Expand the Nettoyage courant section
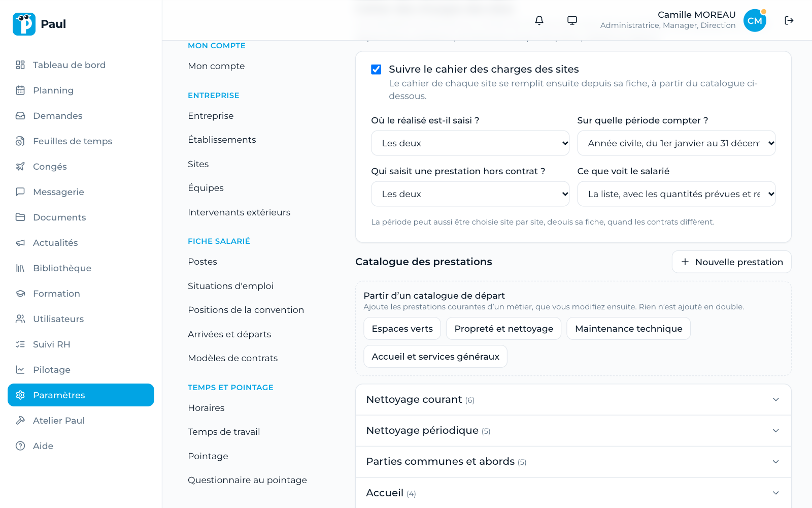This screenshot has width=812, height=508. 573,400
